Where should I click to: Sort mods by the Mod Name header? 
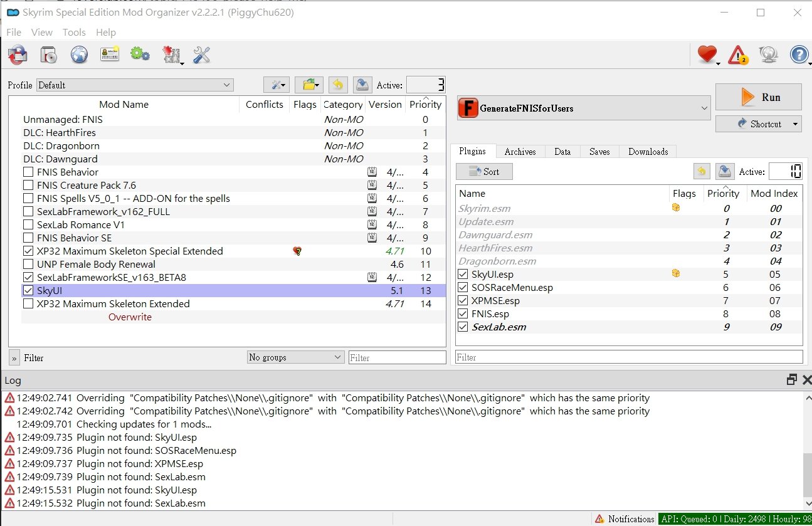124,104
